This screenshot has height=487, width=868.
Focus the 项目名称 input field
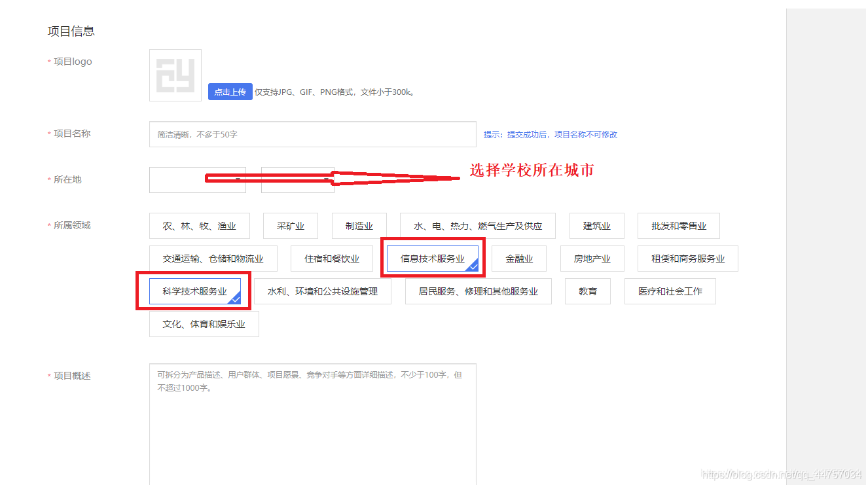coord(313,134)
